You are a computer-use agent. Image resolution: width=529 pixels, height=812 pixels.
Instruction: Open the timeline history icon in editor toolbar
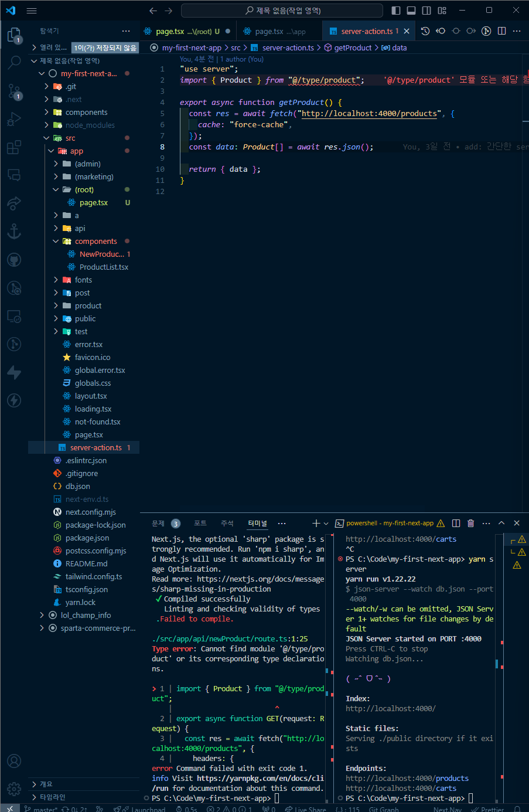[425, 31]
